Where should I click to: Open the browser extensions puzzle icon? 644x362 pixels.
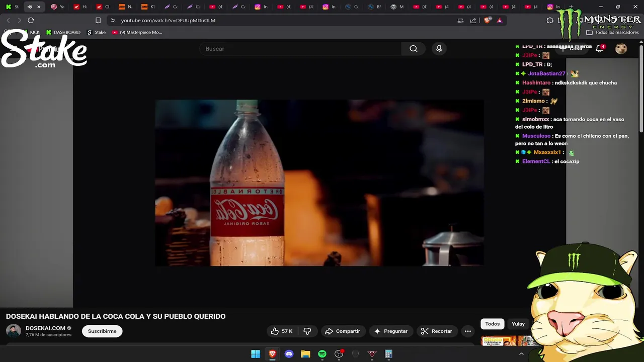coord(550,20)
